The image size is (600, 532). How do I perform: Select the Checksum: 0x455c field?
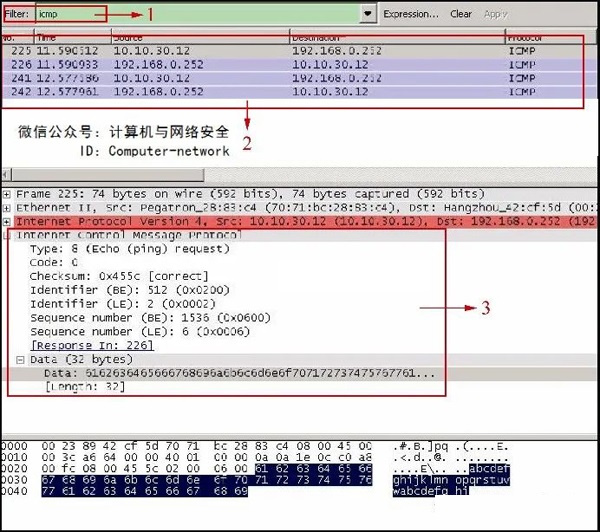pyautogui.click(x=119, y=276)
